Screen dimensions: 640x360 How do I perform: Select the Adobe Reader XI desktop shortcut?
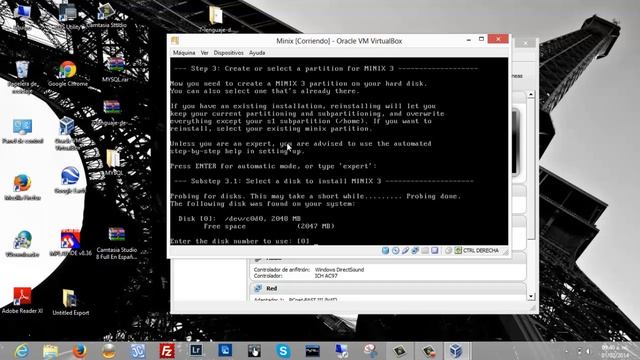tap(22, 300)
